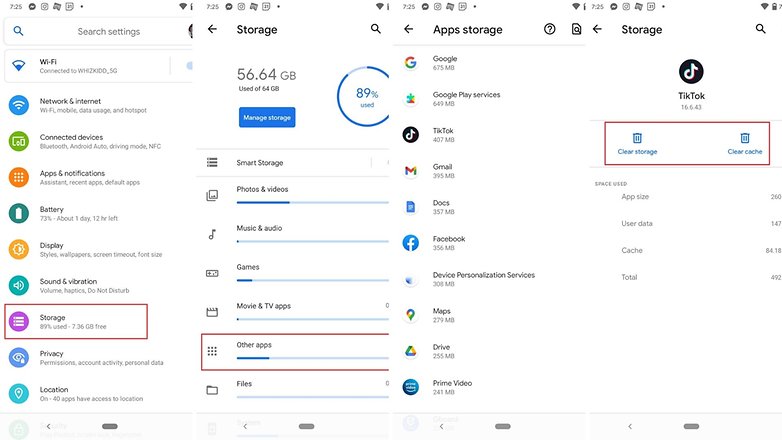Tap Privacy label in settings
Image resolution: width=782 pixels, height=440 pixels.
(x=51, y=353)
